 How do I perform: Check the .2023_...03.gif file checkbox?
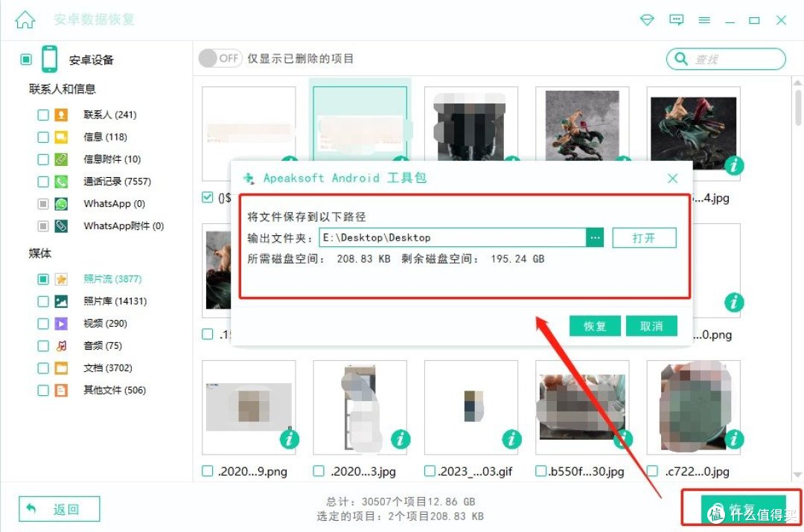click(x=430, y=471)
